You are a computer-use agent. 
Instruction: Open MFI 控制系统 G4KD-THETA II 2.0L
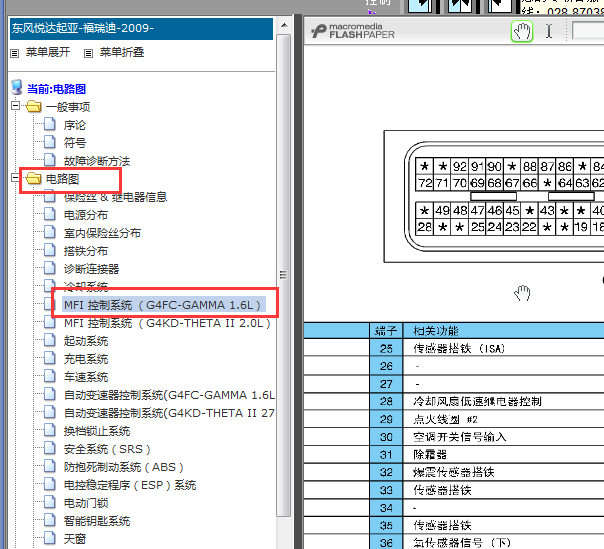pyautogui.click(x=168, y=323)
